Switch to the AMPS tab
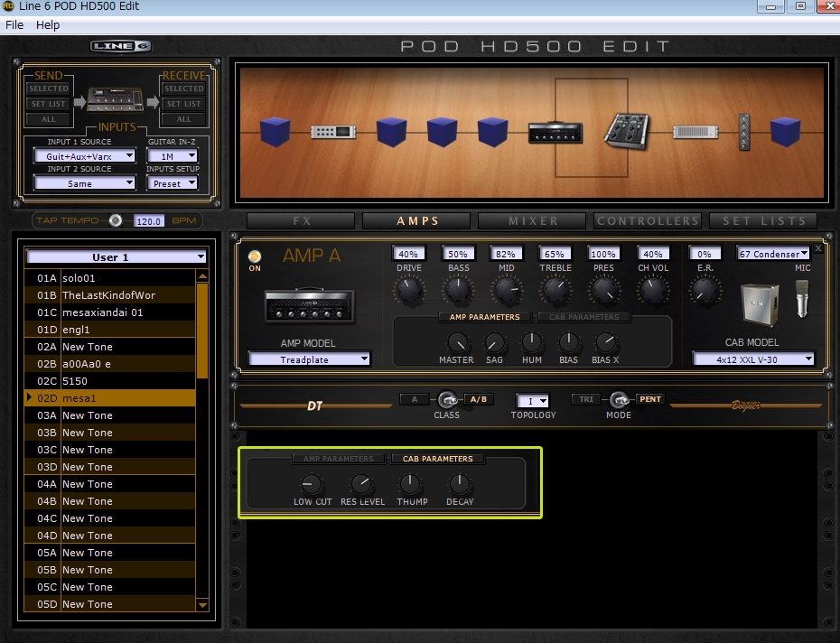This screenshot has width=840, height=643. pos(416,220)
